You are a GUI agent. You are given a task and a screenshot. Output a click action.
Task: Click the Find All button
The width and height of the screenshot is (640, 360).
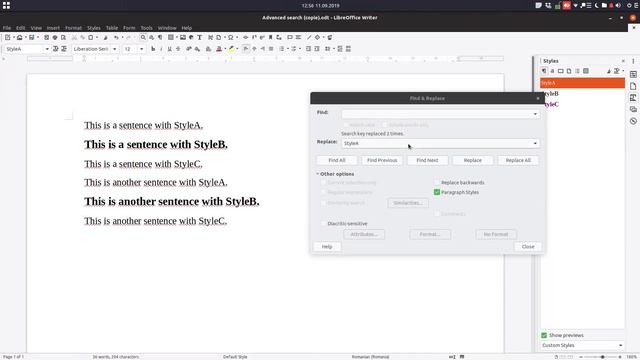[x=337, y=160]
